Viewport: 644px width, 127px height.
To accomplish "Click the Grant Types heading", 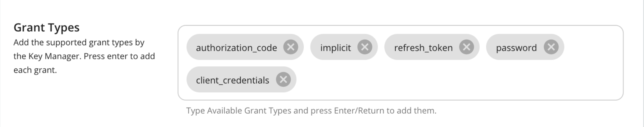I will (47, 28).
